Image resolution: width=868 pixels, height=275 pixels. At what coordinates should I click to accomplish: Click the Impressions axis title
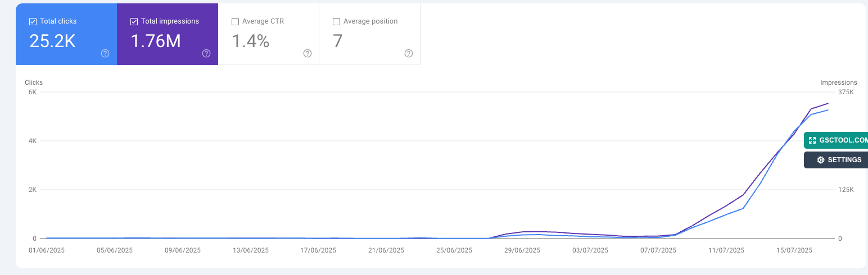[x=838, y=82]
